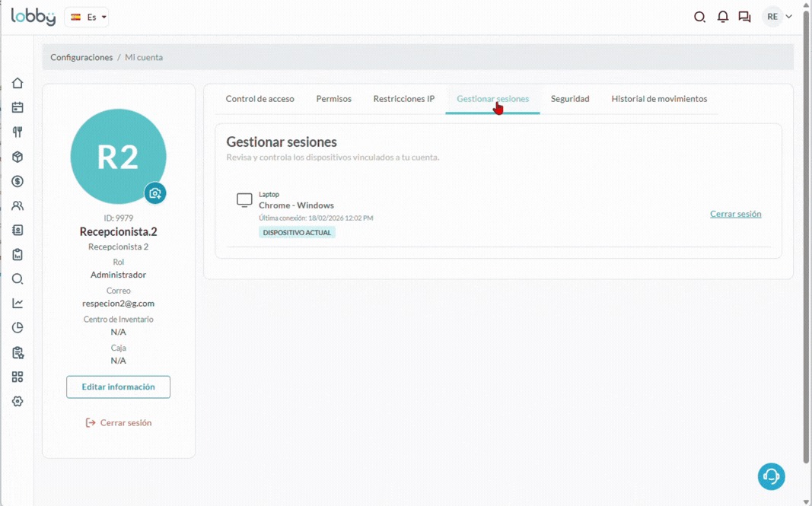Open the calendar icon in sidebar
812x506 pixels.
(x=18, y=107)
